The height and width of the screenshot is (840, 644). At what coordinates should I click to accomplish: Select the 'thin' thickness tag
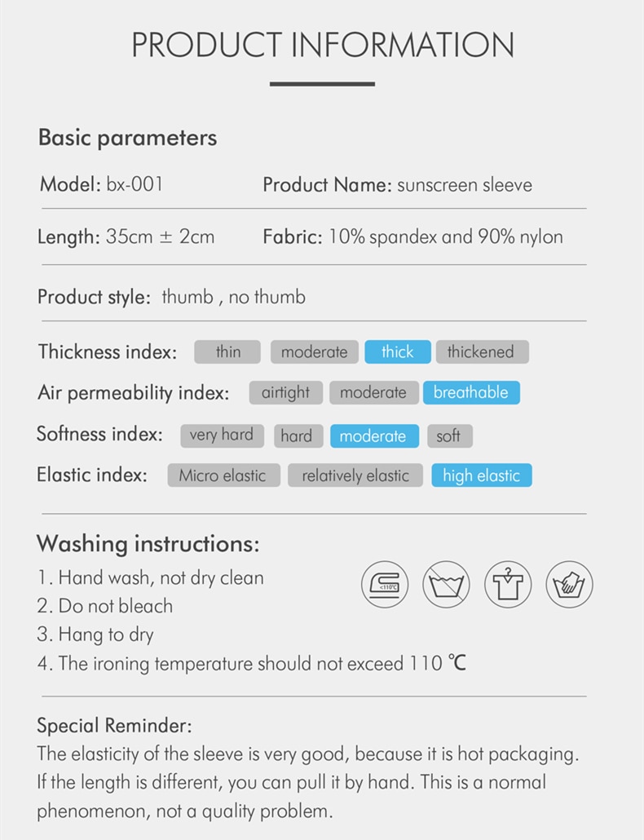(227, 352)
